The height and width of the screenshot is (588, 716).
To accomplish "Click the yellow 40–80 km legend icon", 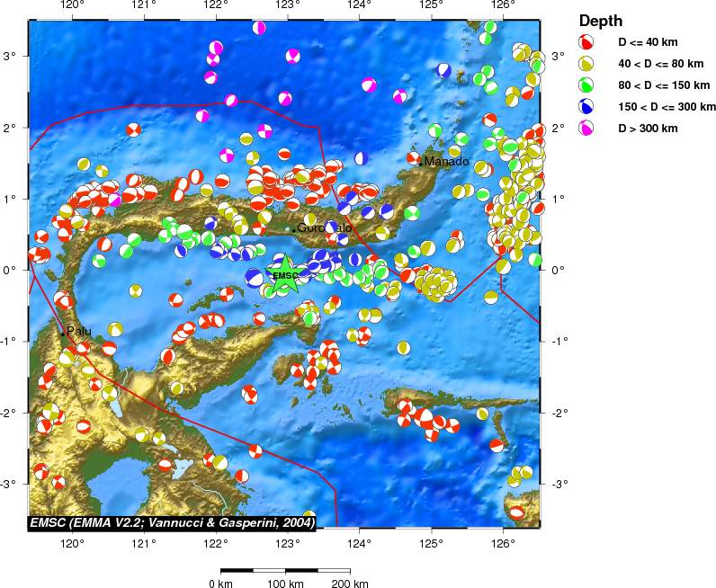I will pos(586,64).
